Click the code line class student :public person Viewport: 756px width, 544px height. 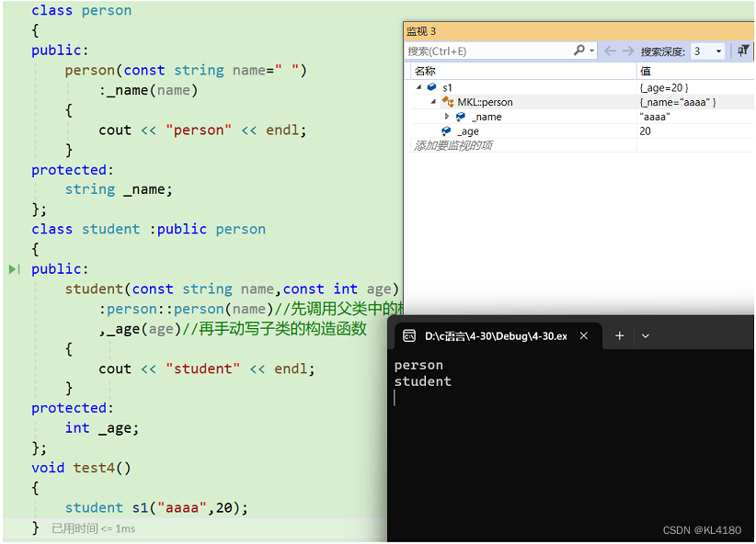pos(148,230)
